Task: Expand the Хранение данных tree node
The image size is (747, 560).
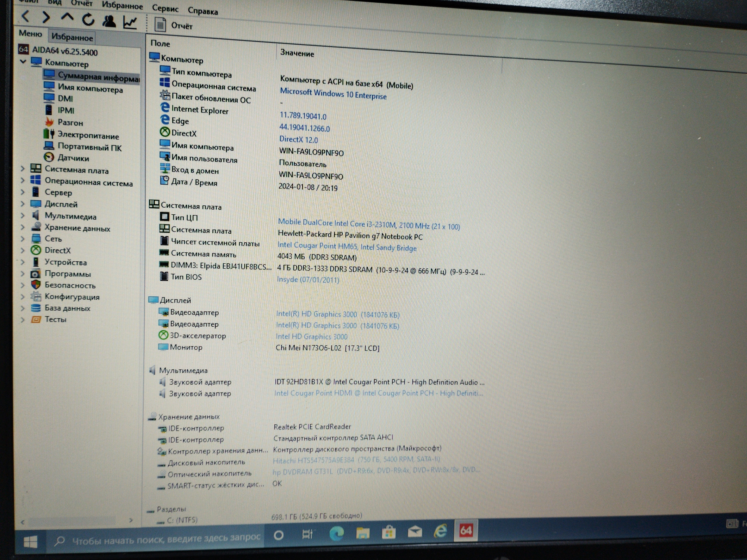Action: pos(23,227)
